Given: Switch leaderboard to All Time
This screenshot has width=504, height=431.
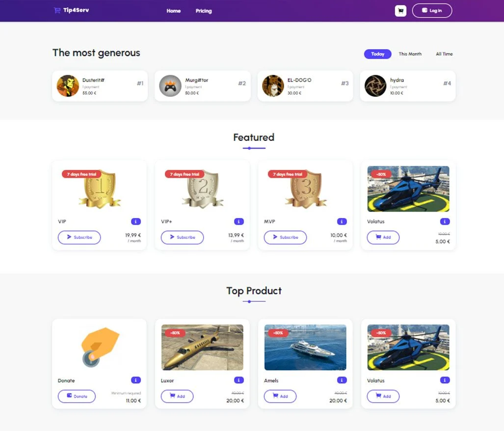Looking at the screenshot, I should click(x=444, y=54).
